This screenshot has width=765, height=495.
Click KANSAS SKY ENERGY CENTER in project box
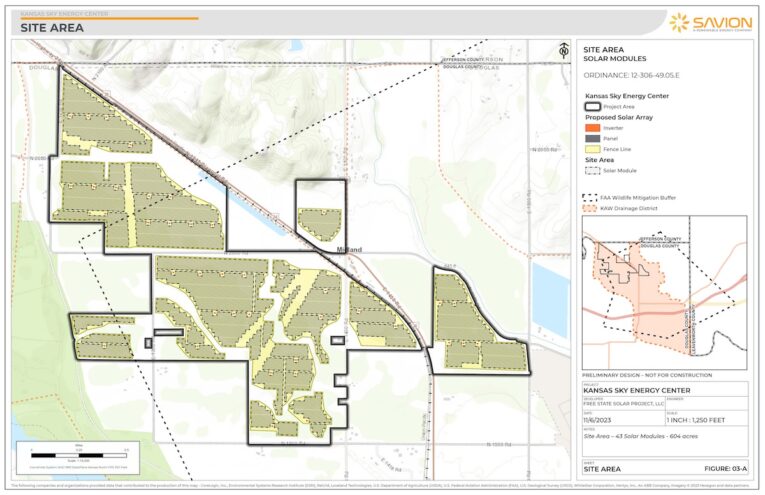pyautogui.click(x=637, y=391)
